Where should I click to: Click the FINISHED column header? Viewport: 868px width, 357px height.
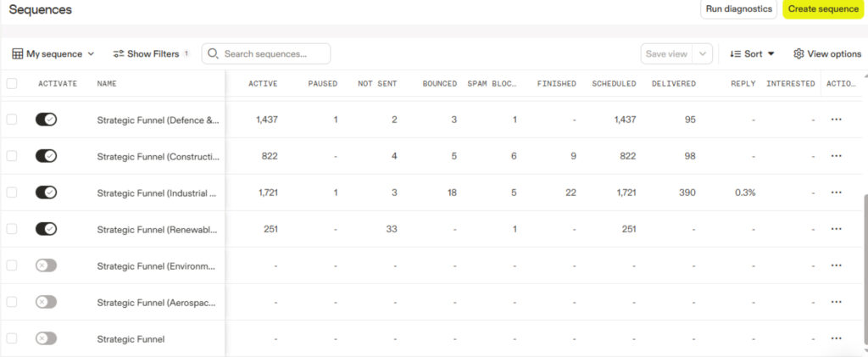[x=556, y=84]
